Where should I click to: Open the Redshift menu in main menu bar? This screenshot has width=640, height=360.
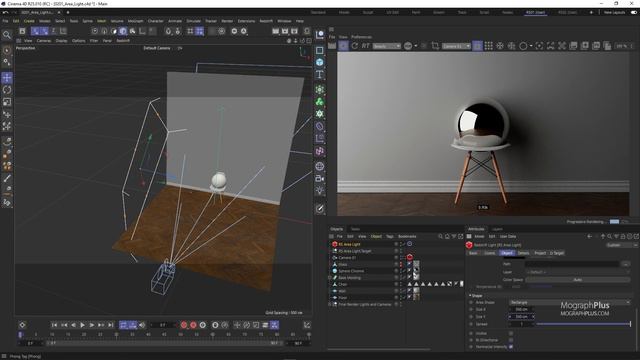266,21
